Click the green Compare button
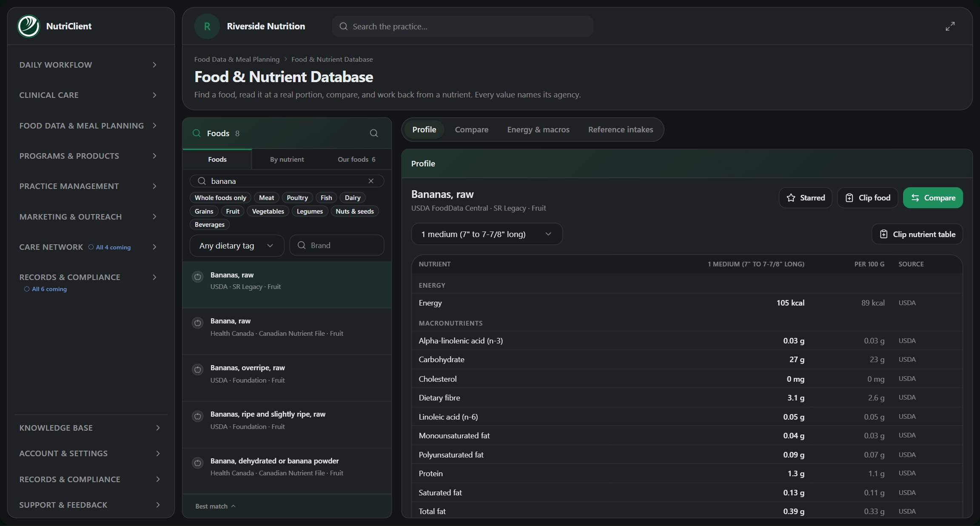The width and height of the screenshot is (980, 526). [933, 198]
